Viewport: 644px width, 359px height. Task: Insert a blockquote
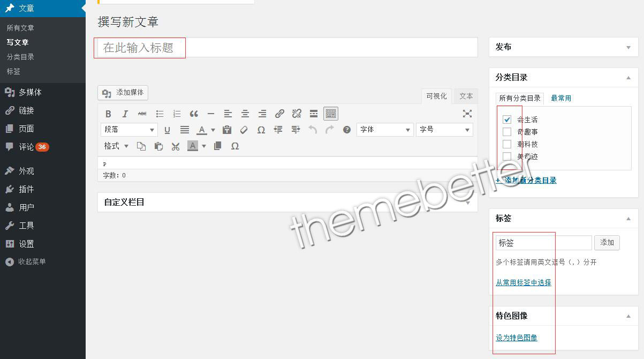pos(194,114)
